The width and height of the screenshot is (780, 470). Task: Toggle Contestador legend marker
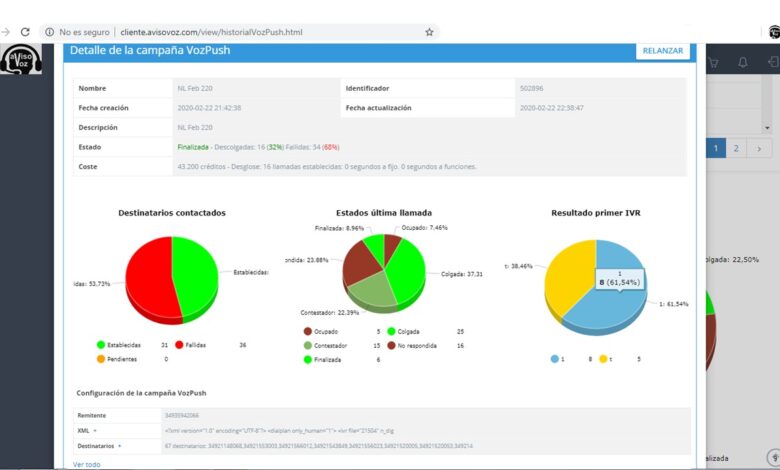pyautogui.click(x=307, y=345)
